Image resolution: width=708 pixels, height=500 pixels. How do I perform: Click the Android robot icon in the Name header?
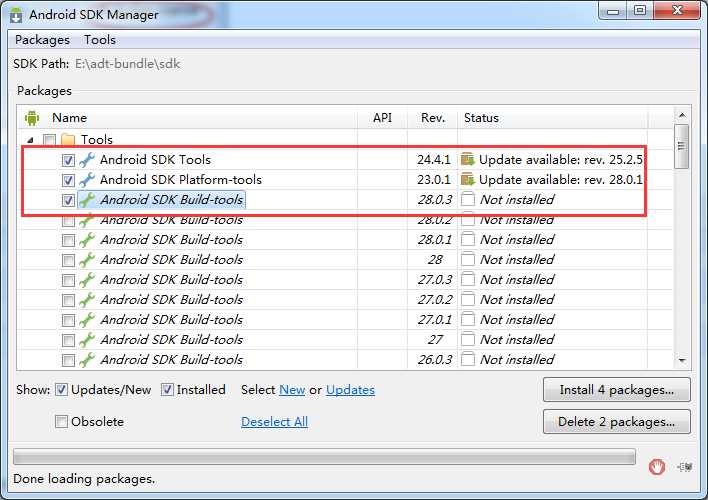pos(32,118)
